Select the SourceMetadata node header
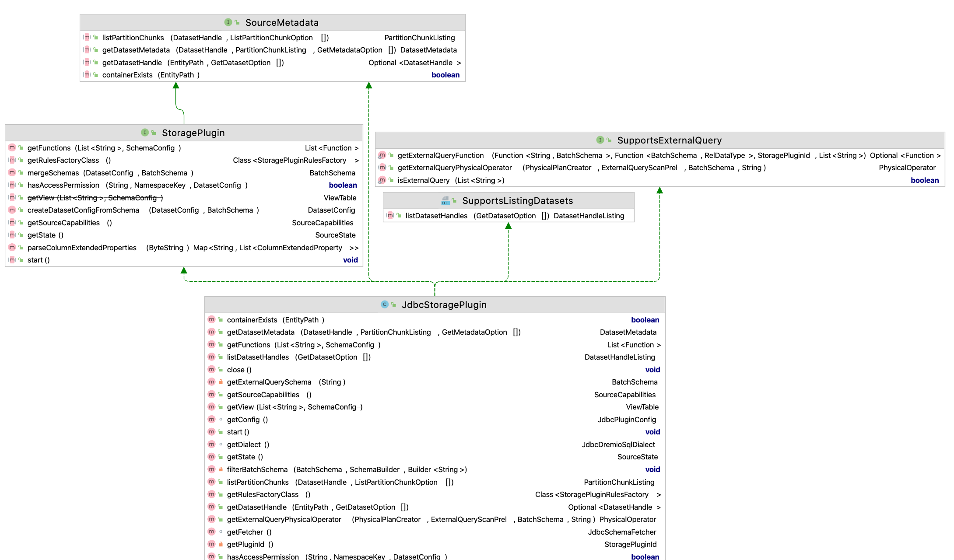The image size is (954, 560). point(273,22)
